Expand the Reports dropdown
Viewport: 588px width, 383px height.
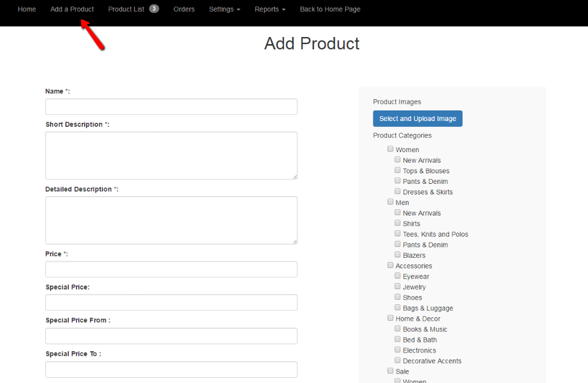point(270,9)
